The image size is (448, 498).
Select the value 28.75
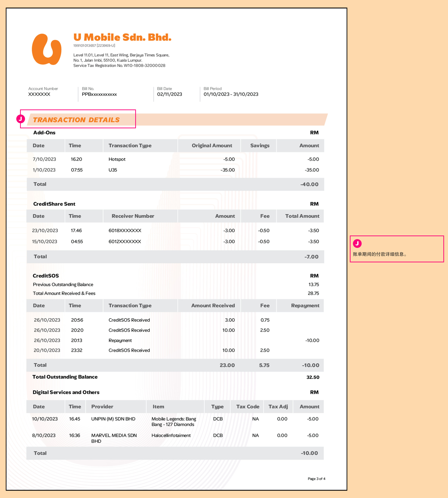(313, 293)
